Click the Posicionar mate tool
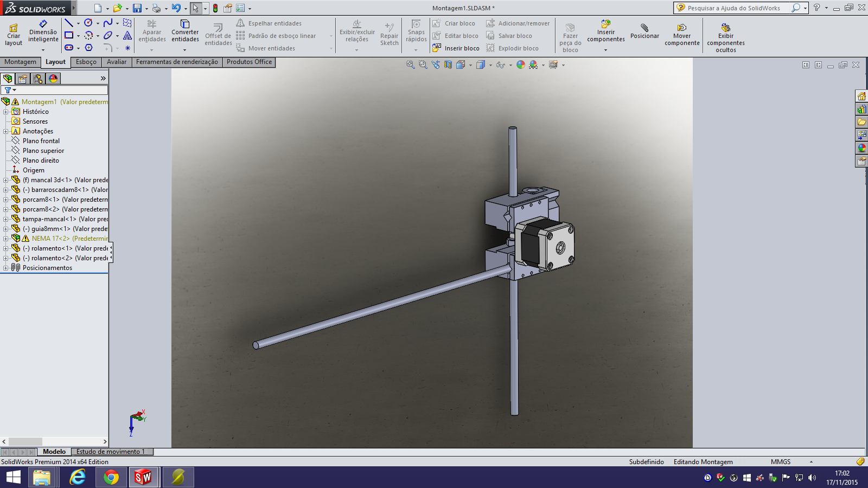This screenshot has width=868, height=488. pos(644,31)
